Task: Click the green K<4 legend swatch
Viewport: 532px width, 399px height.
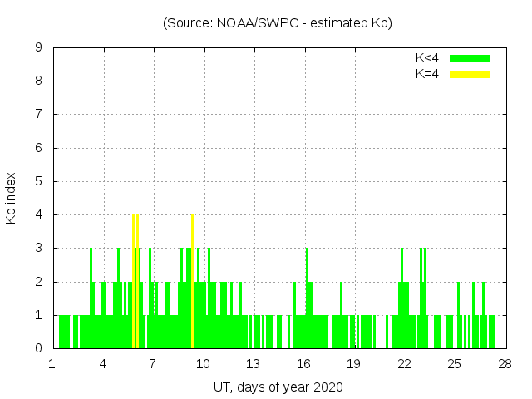Action: point(470,58)
